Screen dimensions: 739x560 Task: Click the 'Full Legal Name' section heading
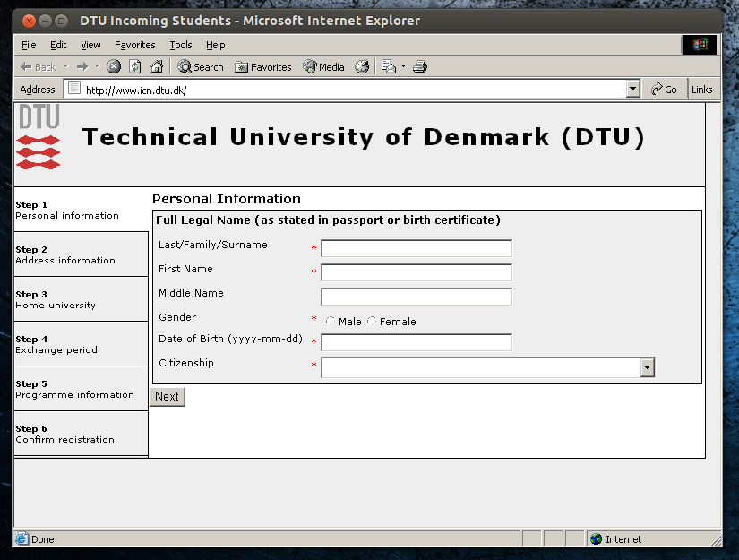click(x=328, y=220)
